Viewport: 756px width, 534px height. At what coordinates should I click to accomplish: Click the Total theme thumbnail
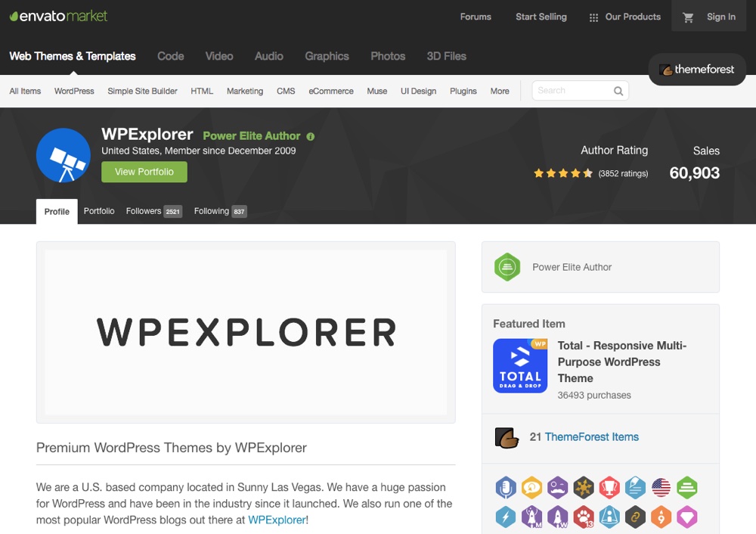(520, 365)
